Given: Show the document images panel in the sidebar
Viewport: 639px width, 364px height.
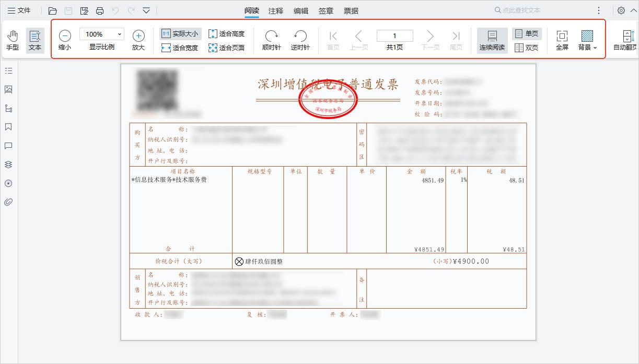Looking at the screenshot, I should coord(8,89).
